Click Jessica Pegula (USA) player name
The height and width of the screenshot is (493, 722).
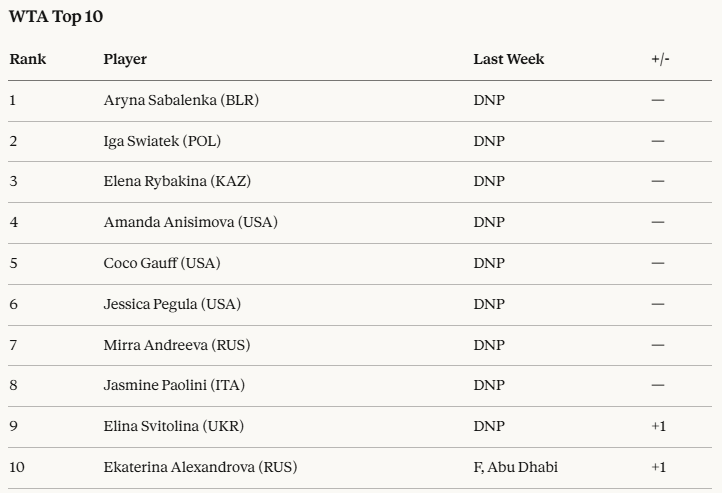click(172, 304)
